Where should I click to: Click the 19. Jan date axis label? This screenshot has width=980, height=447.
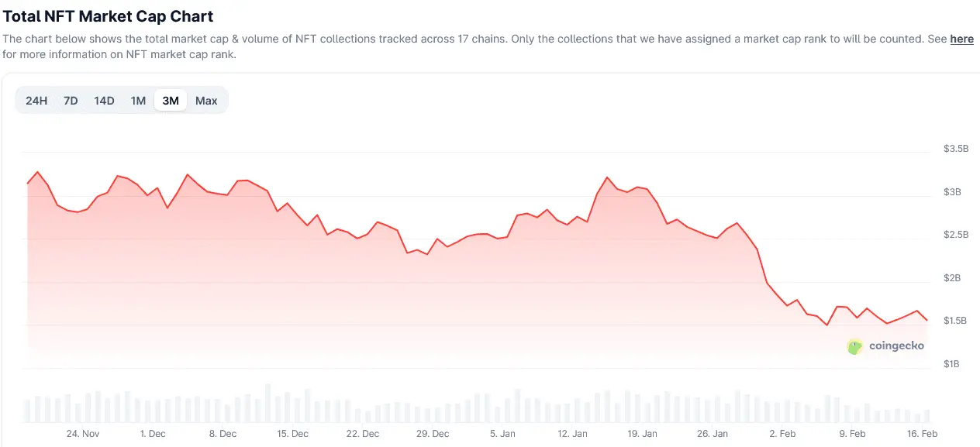pos(643,434)
